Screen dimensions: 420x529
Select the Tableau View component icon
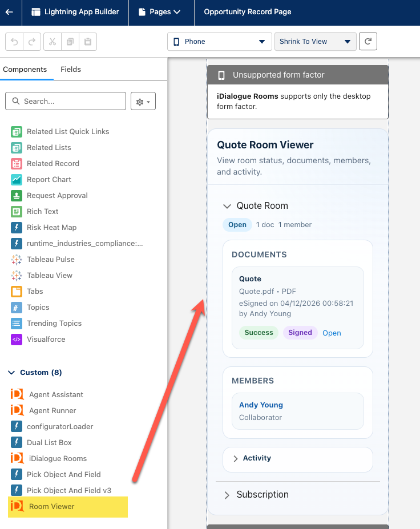[x=17, y=275]
